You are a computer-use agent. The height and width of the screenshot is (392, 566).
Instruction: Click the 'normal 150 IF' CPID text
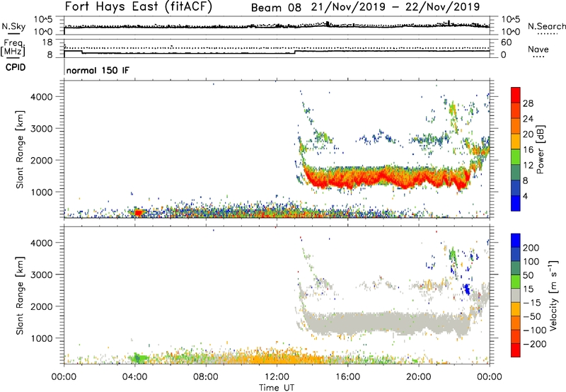coord(98,70)
